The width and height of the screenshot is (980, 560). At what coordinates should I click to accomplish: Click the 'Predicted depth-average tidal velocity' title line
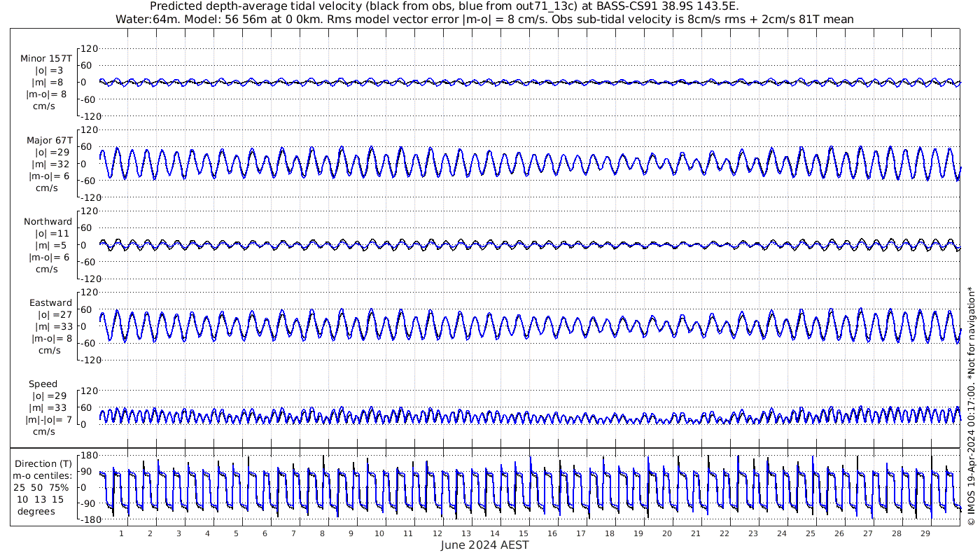(x=444, y=6)
